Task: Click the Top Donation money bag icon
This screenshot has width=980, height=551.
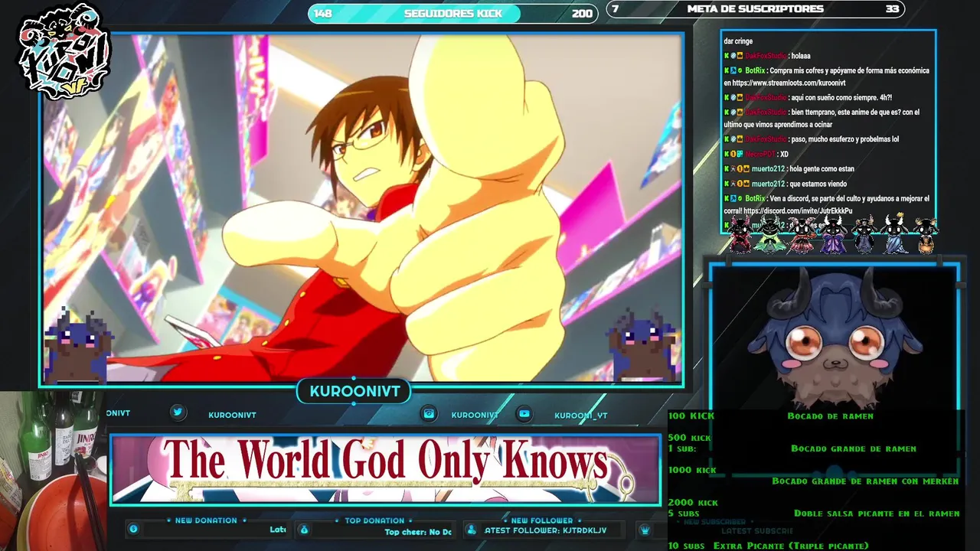Action: tap(303, 530)
